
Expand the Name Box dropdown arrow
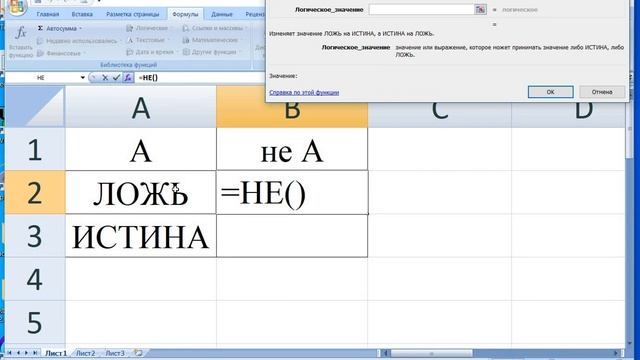click(82, 78)
